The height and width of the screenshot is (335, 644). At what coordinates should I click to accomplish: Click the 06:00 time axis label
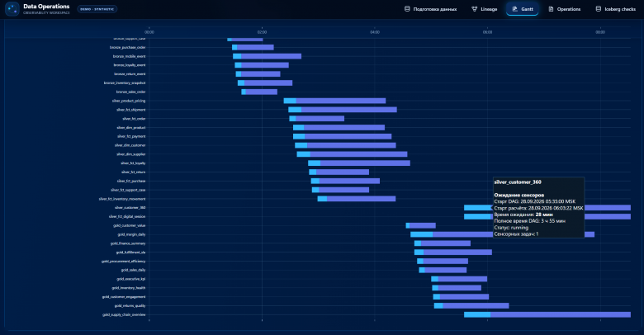click(487, 32)
